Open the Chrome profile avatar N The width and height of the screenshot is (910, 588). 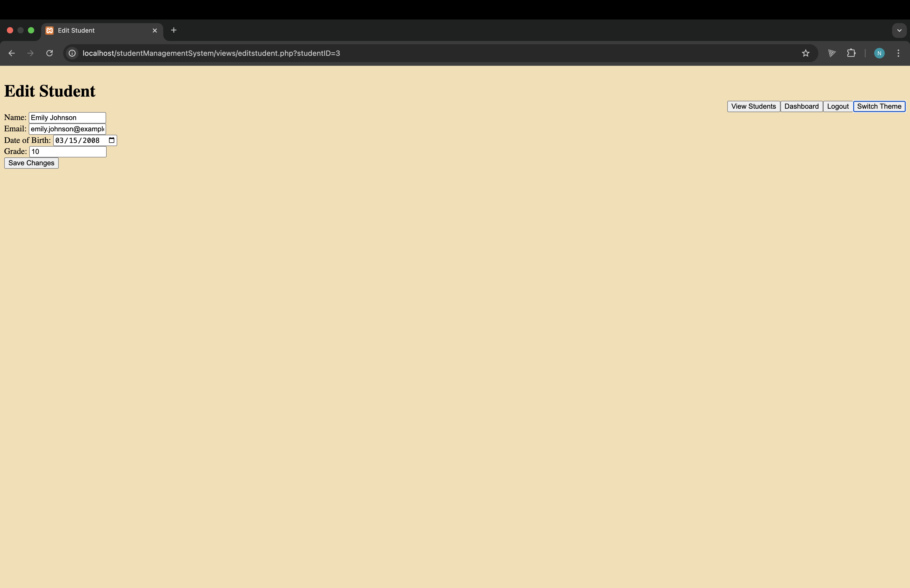click(x=879, y=53)
